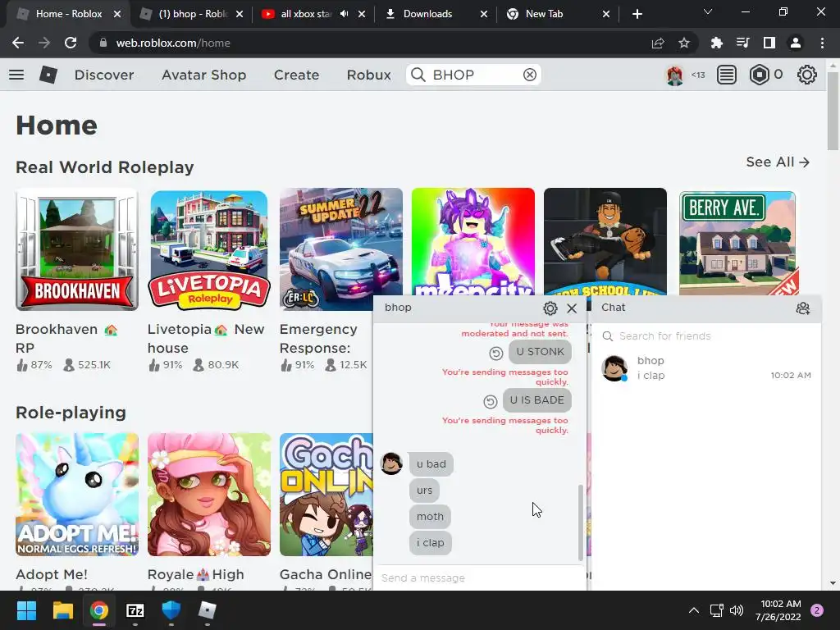Open the bhop conversation in chat list

(706, 368)
